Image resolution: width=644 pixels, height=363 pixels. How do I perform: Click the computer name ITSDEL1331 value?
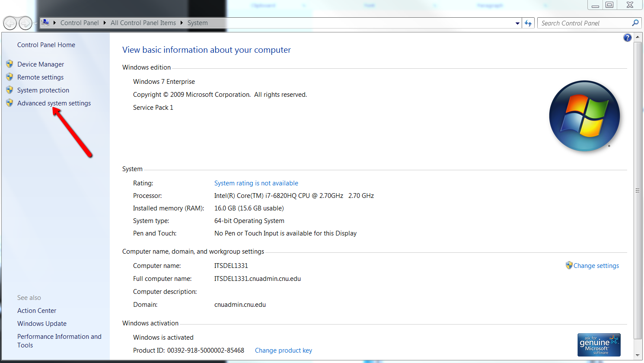coord(231,266)
